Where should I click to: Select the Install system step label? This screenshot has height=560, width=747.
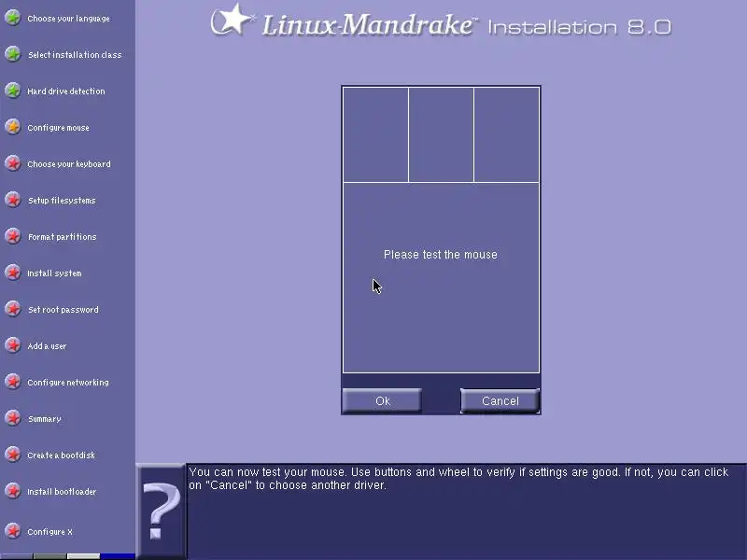coord(54,273)
